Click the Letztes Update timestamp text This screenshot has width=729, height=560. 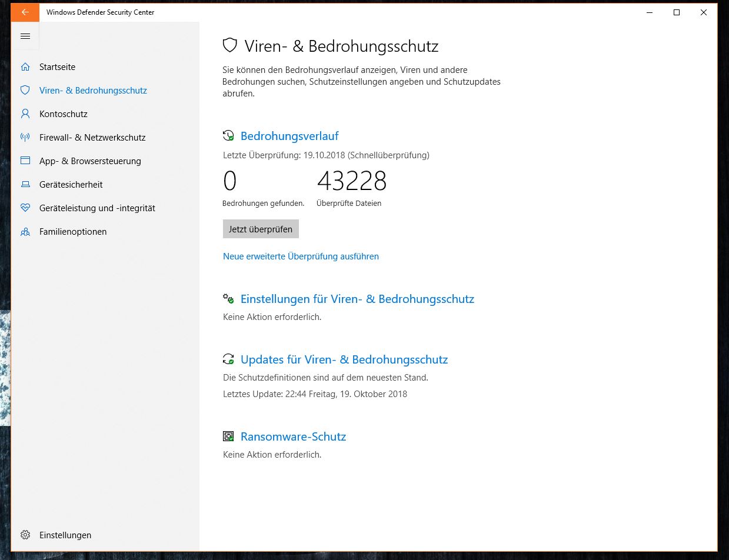(315, 394)
